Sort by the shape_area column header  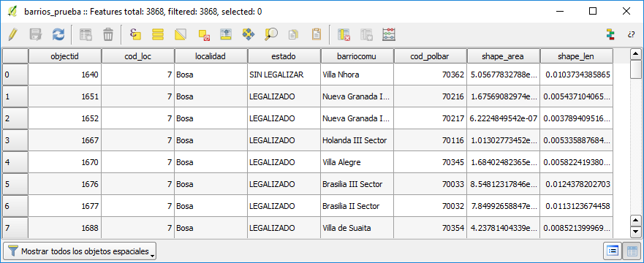(x=503, y=56)
